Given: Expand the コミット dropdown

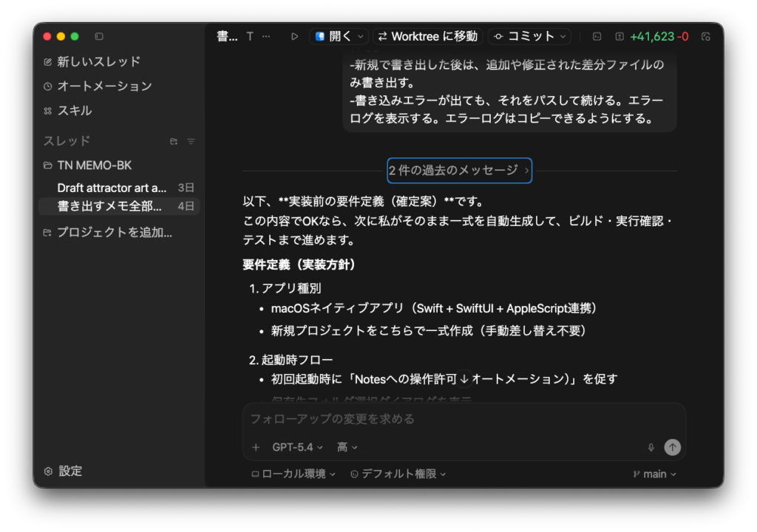Looking at the screenshot, I should (x=565, y=36).
